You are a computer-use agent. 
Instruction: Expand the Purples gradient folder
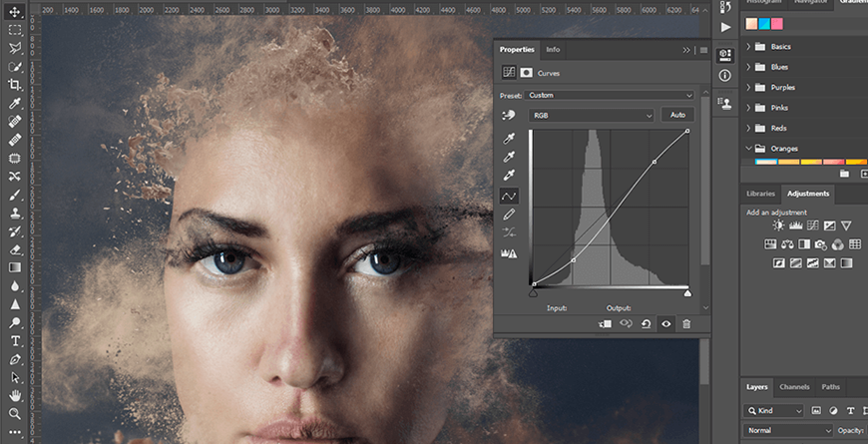coord(750,88)
